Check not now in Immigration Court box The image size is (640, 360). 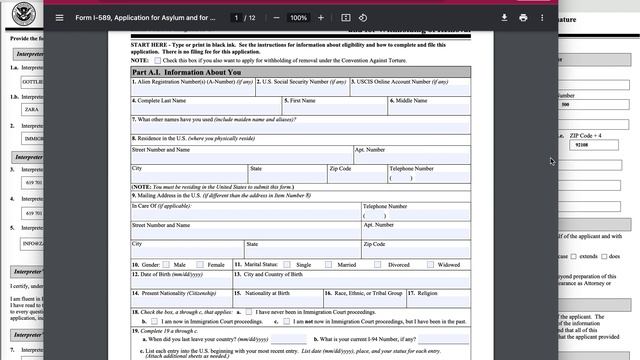point(287,322)
